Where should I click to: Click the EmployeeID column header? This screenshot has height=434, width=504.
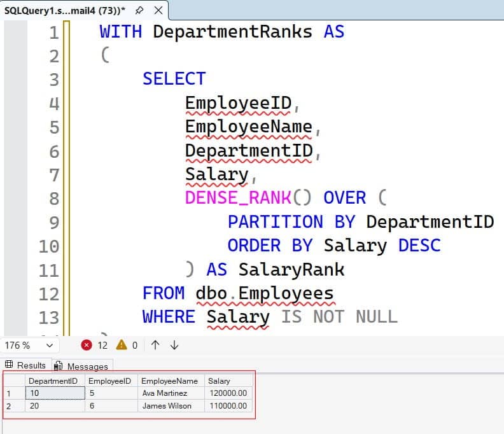coord(111,381)
